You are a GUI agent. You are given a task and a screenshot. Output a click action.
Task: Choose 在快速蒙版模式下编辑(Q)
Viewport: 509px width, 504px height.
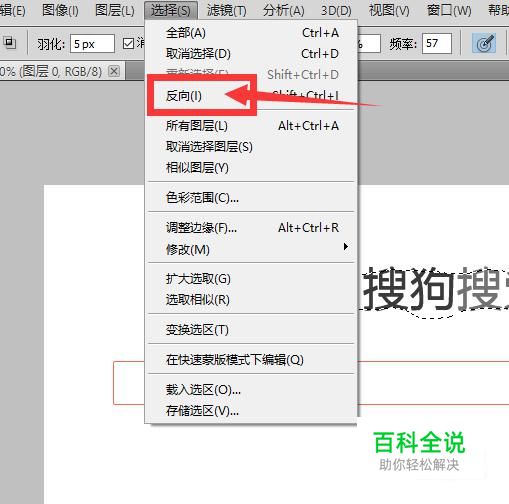coord(252,360)
